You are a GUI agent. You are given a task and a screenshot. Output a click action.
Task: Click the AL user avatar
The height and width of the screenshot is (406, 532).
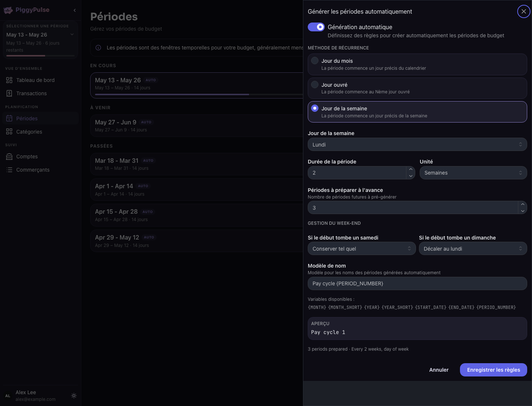(8, 396)
